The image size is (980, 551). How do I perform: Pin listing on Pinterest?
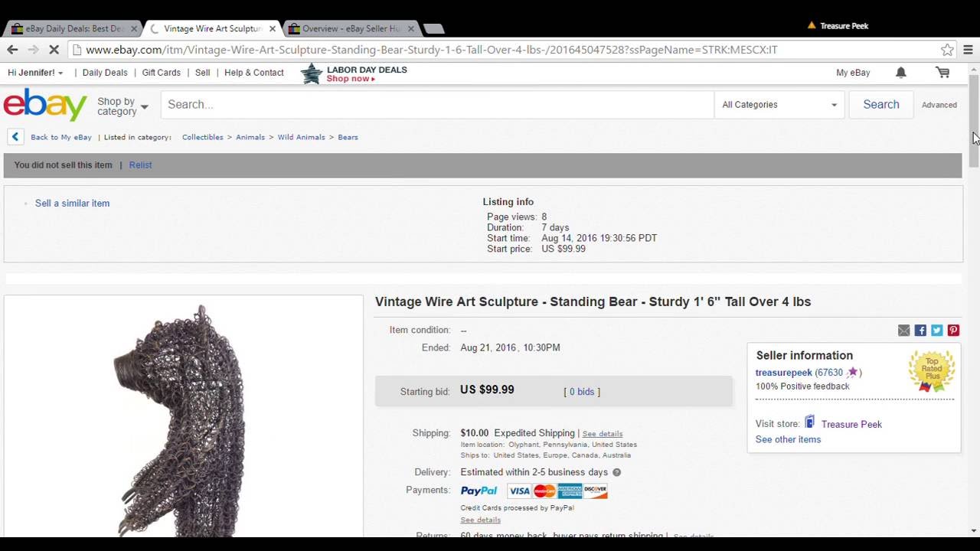tap(953, 331)
